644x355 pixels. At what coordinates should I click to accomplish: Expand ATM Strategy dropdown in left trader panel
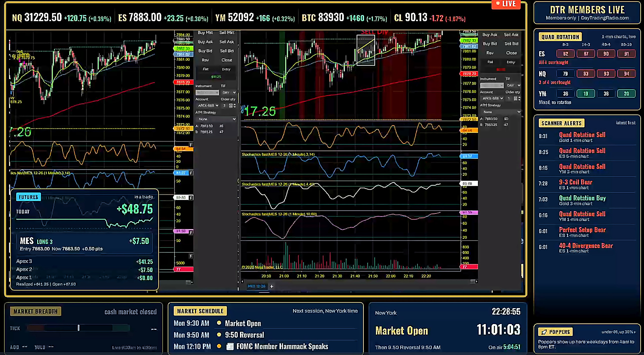tap(216, 119)
